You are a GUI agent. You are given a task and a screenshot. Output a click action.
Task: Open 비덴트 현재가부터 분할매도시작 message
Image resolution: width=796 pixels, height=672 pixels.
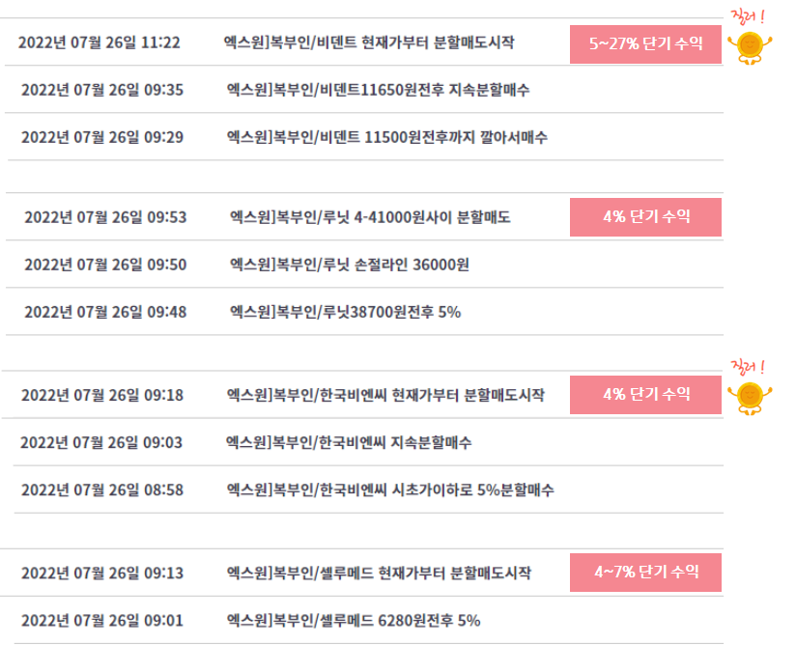[369, 42]
